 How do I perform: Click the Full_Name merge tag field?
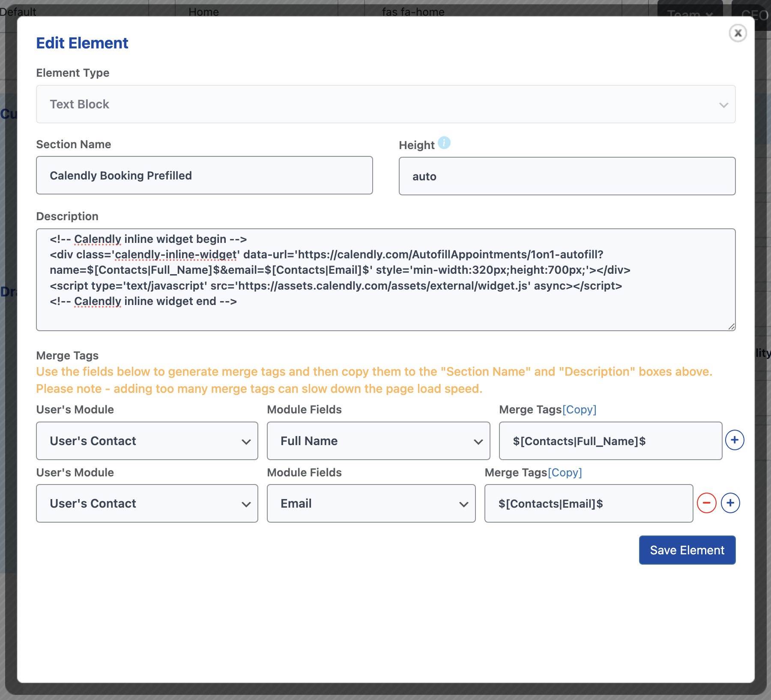click(x=610, y=441)
